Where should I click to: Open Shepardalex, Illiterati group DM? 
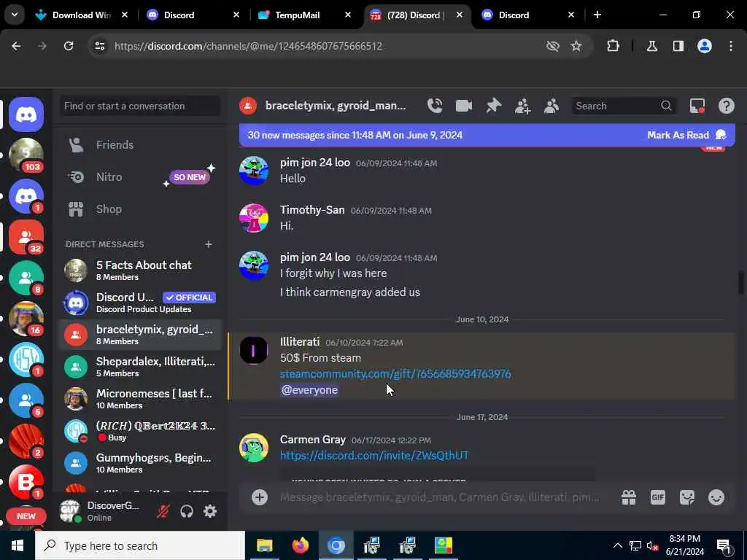click(x=139, y=367)
